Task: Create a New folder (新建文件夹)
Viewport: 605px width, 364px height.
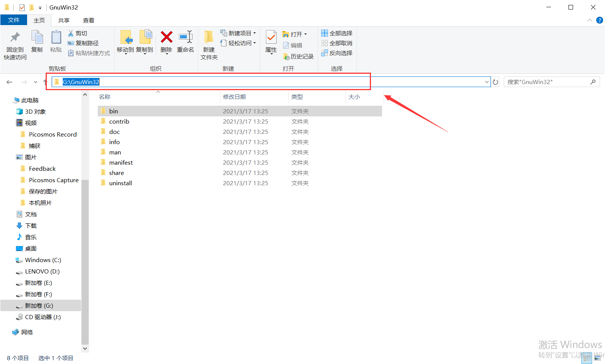Action: coord(209,45)
